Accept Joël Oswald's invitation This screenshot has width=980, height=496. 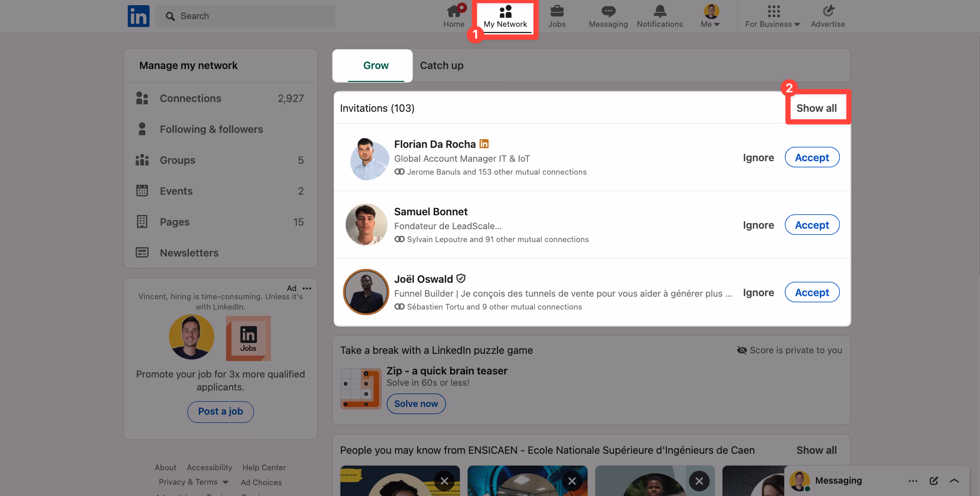point(812,293)
